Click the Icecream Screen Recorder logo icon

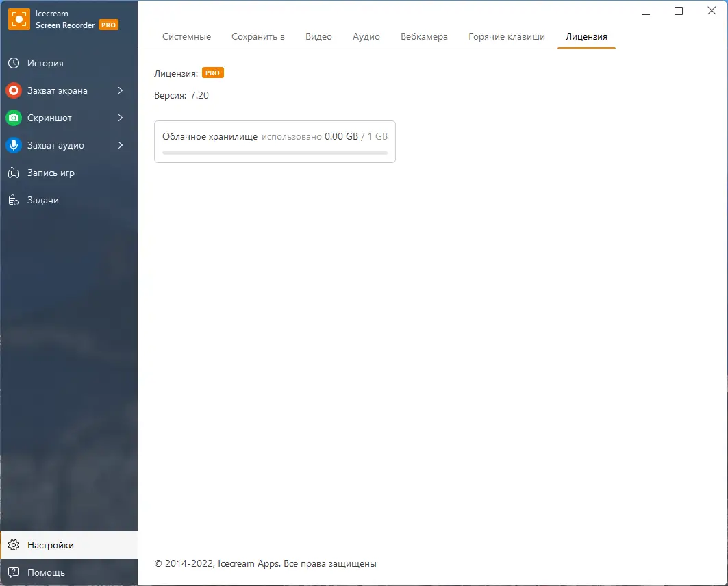click(x=19, y=19)
